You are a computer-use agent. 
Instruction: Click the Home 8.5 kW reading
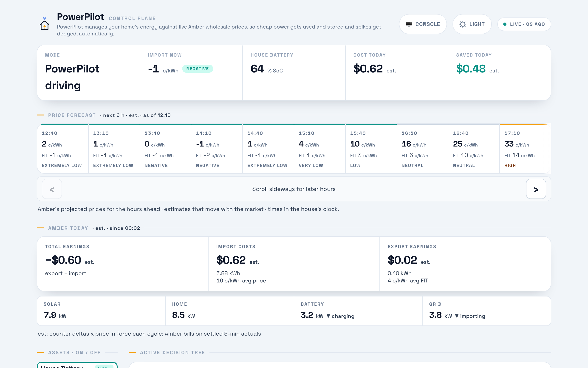184,315
